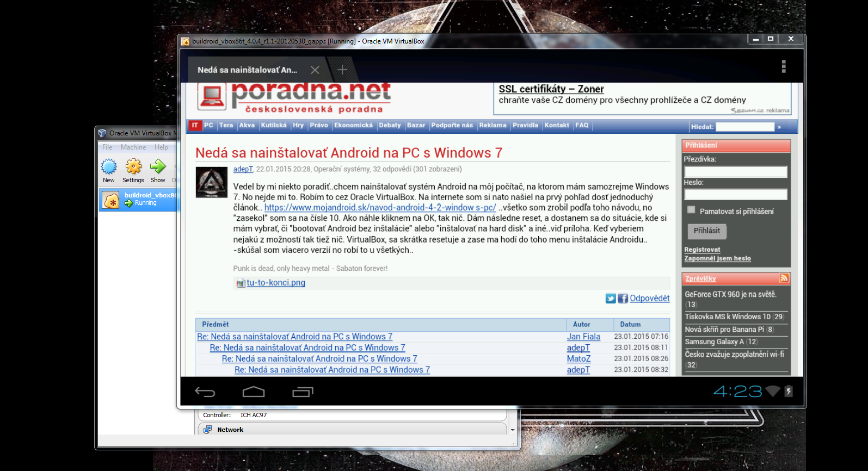Click the Android clock showing 4:23

pos(737,391)
